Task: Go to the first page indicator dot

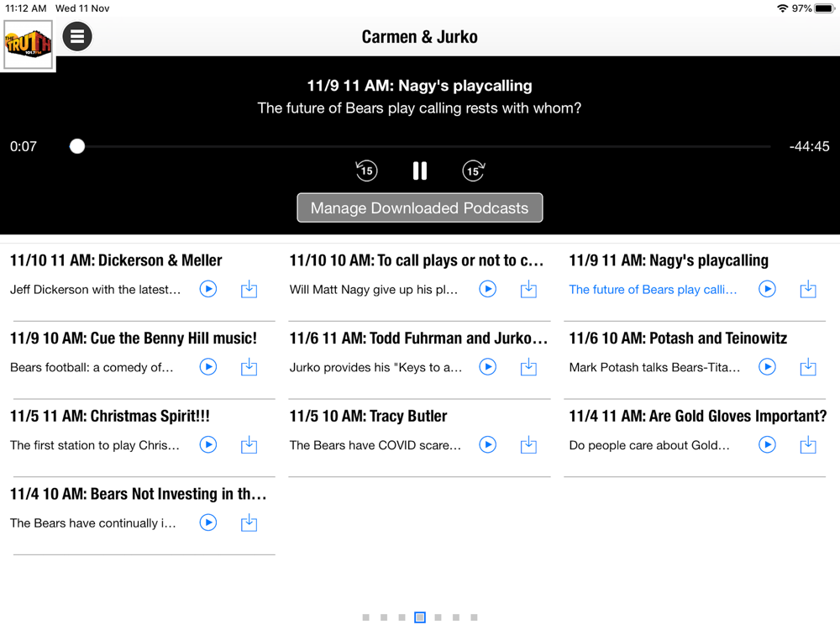Action: tap(366, 617)
